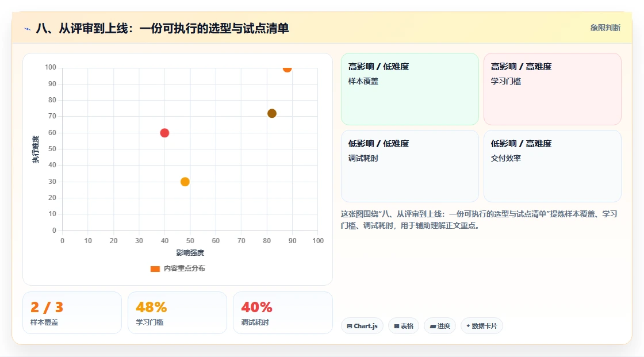Select the 高影响 / 高难度 quadrant card
The width and height of the screenshot is (644, 357).
point(553,89)
